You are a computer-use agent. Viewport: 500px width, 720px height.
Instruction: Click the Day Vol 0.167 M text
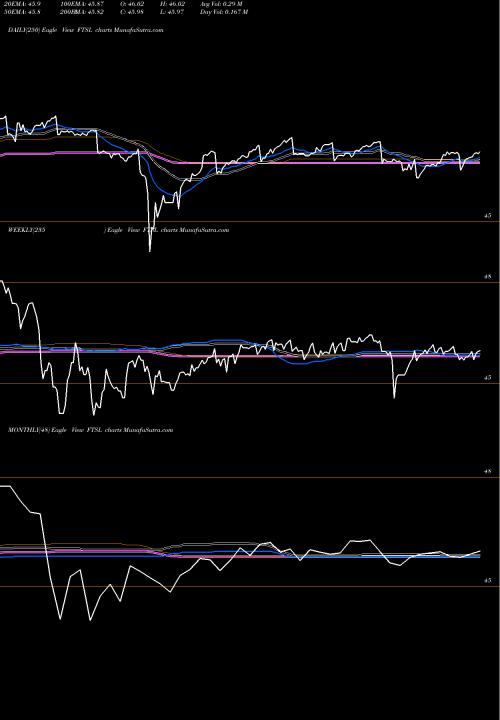pyautogui.click(x=224, y=12)
